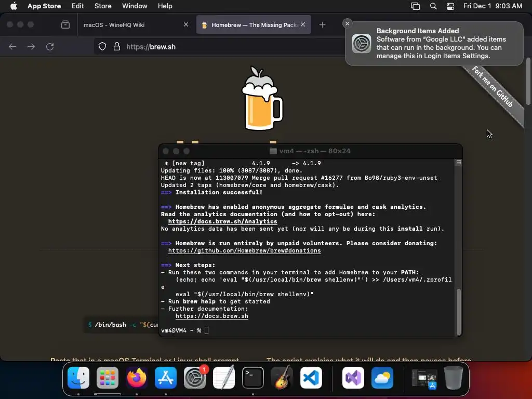The width and height of the screenshot is (532, 399).
Task: Open the https://docs.brew.sh link in Terminal
Action: click(x=212, y=316)
